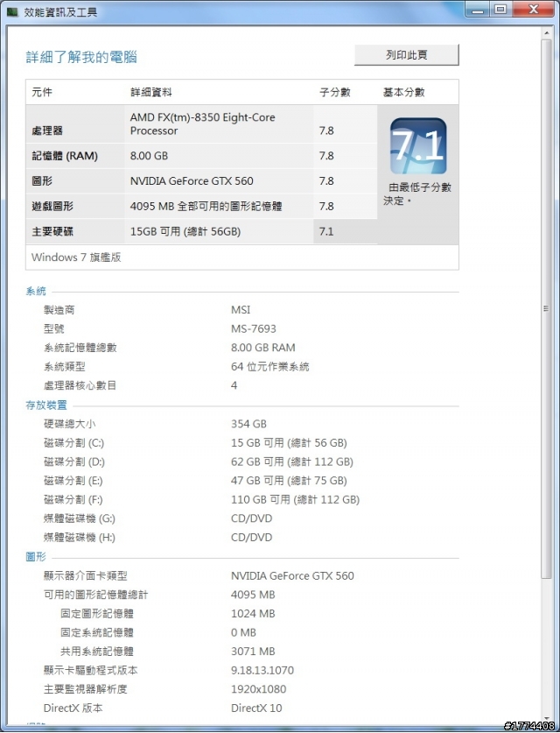
Task: Click the vertical scrollbar thumb
Action: [x=546, y=308]
